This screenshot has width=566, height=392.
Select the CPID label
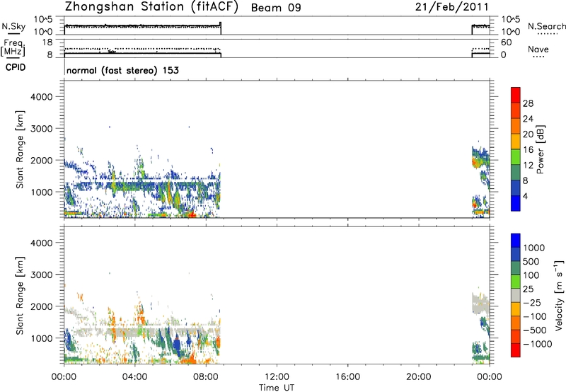pos(15,67)
